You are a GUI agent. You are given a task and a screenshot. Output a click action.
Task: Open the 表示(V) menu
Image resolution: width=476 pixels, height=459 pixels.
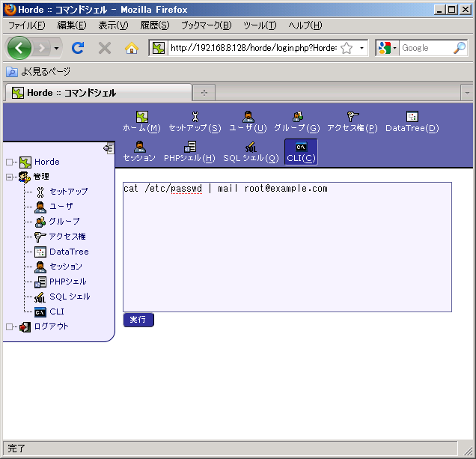(x=113, y=25)
